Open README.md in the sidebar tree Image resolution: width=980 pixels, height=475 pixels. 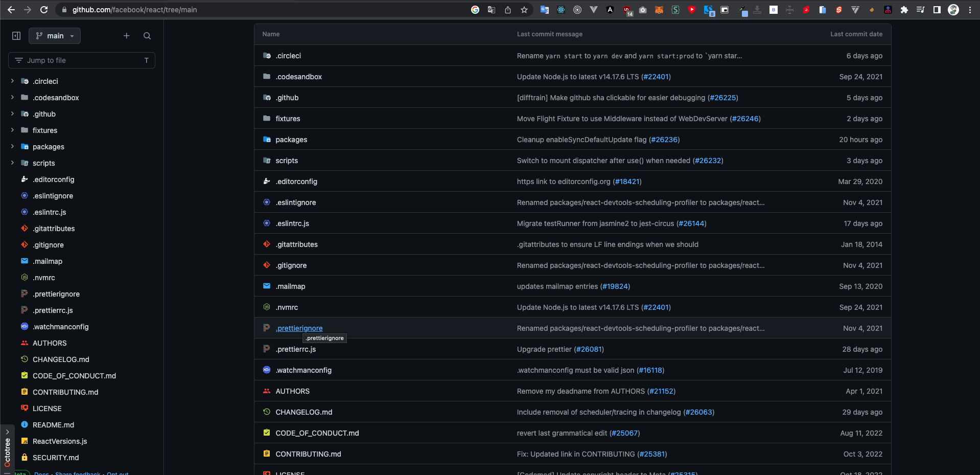tap(53, 425)
